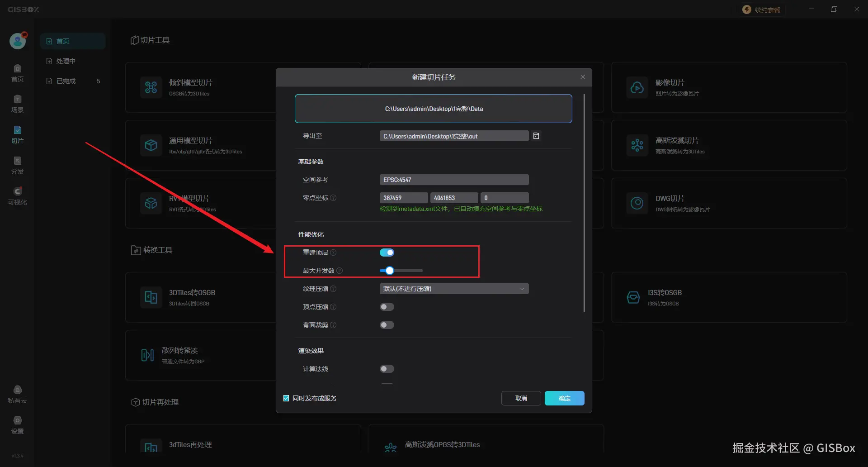This screenshot has width=868, height=467.
Task: Show help tooltip for 顶点压缩
Action: [x=333, y=307]
